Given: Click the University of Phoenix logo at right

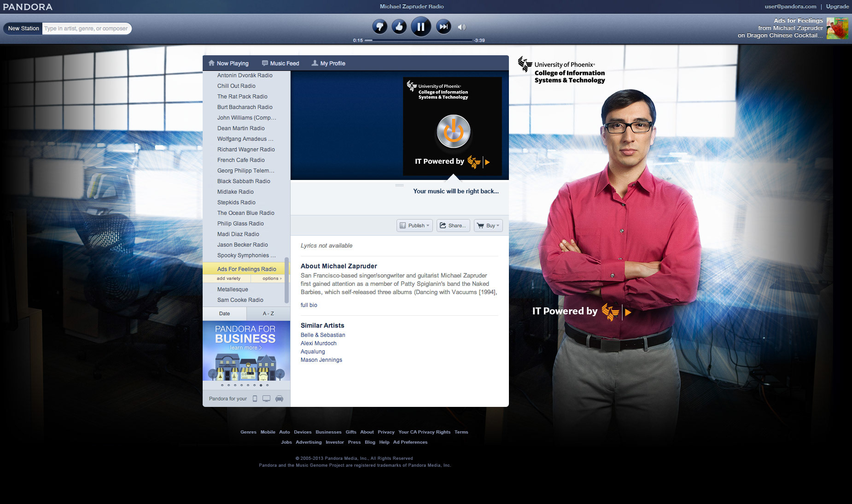Looking at the screenshot, I should (x=561, y=70).
